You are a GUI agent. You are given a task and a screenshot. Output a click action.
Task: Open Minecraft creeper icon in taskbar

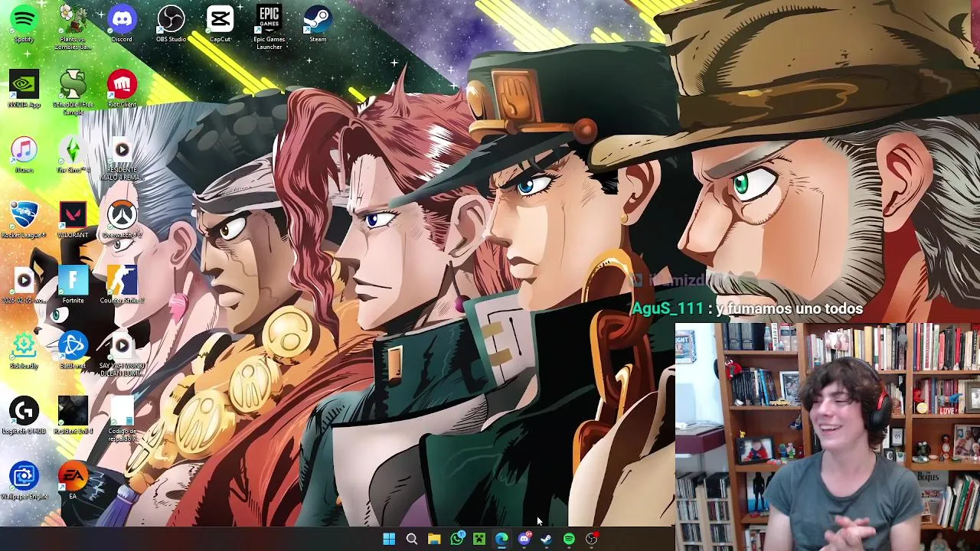pyautogui.click(x=479, y=540)
